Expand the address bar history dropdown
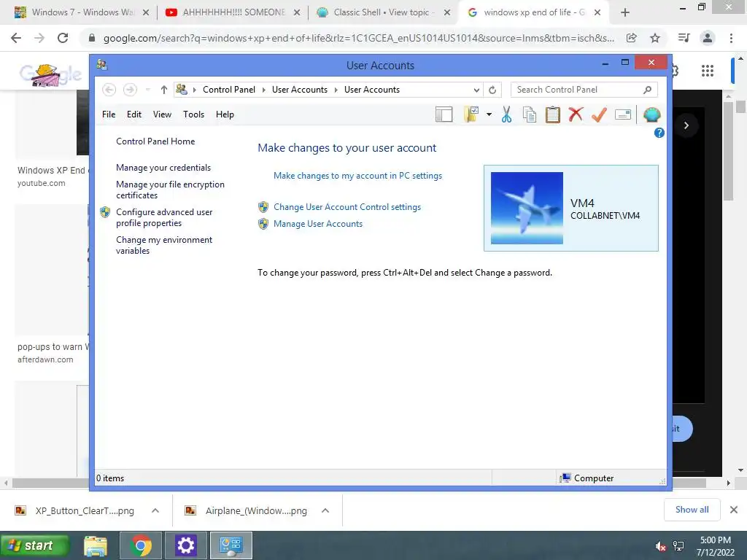The width and height of the screenshot is (747, 560). click(476, 90)
